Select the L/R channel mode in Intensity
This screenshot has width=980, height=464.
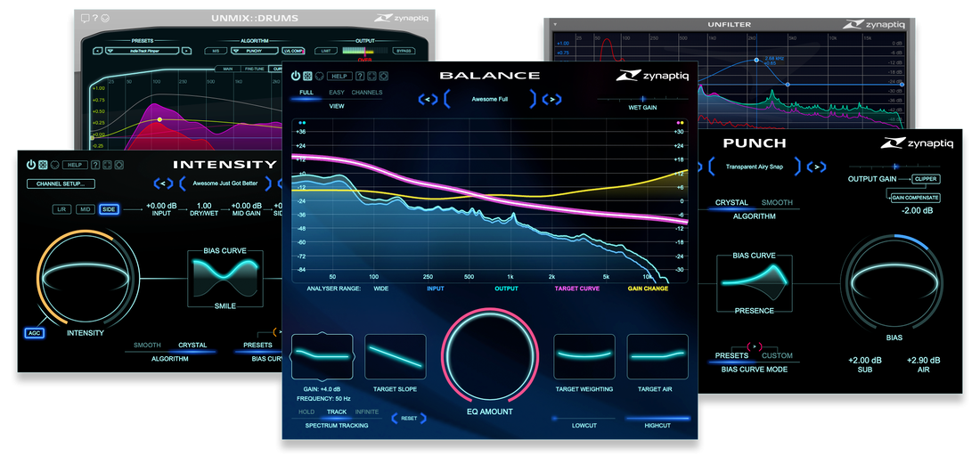pyautogui.click(x=61, y=209)
